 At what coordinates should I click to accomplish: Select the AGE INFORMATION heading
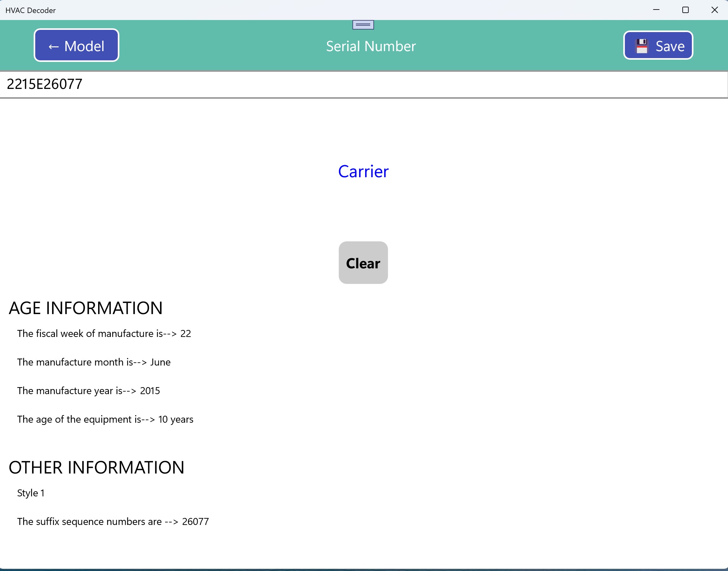tap(86, 308)
